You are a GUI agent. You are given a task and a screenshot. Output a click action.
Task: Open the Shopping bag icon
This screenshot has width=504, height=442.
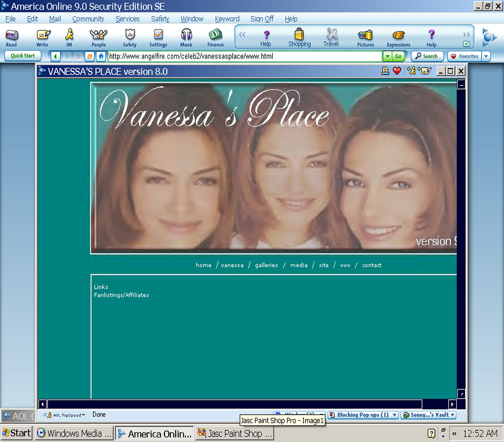coord(299,38)
